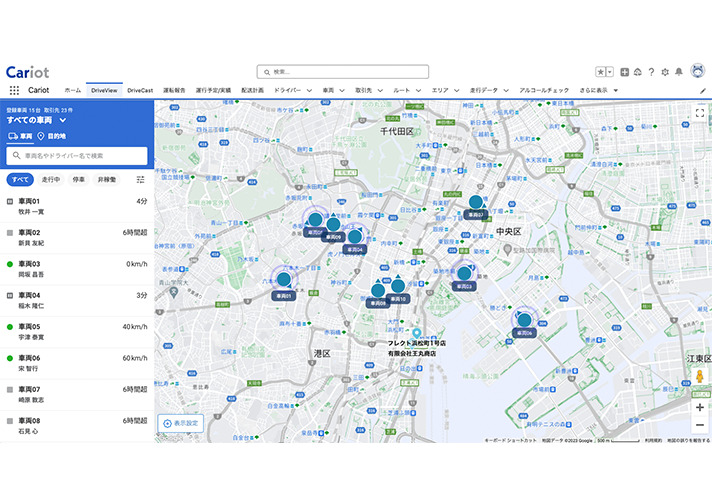This screenshot has height=504, width=712.
Task: Click the help question mark icon
Action: pos(651,72)
